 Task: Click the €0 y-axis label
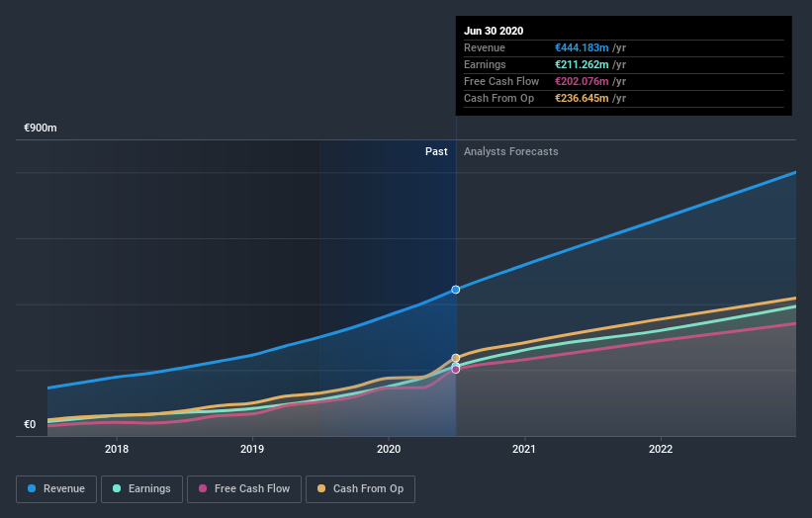coord(30,424)
